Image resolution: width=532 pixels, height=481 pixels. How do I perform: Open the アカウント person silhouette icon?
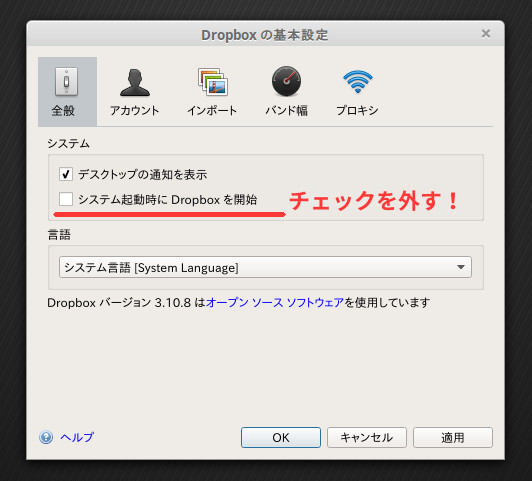pos(135,82)
